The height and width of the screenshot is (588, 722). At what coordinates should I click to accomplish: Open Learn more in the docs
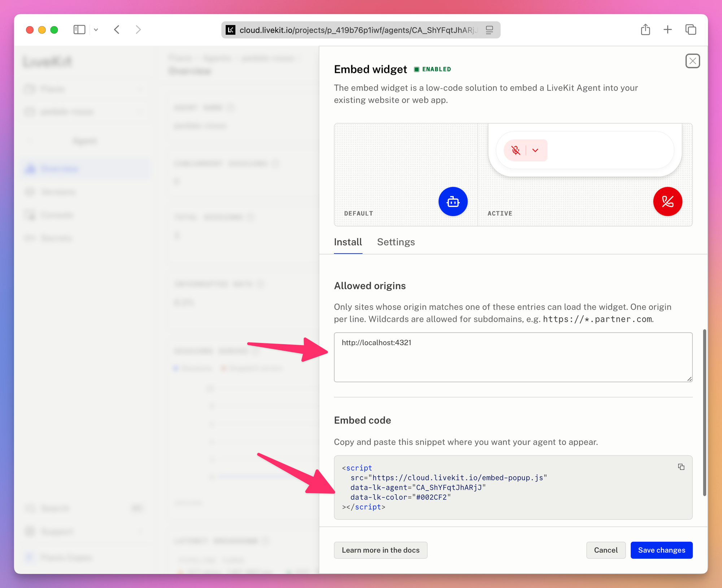click(380, 550)
